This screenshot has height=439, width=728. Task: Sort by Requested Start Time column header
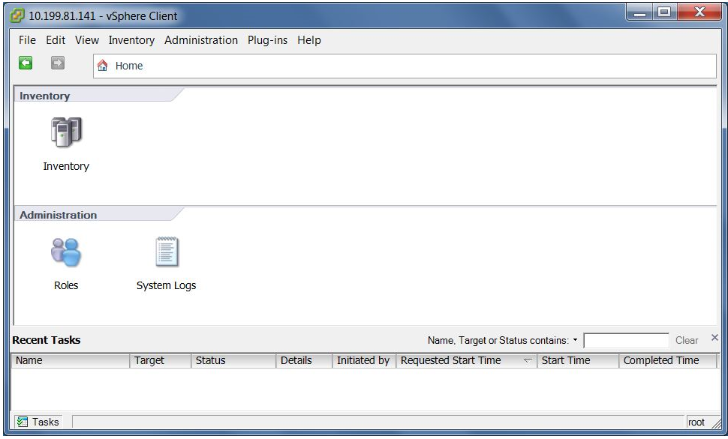pos(467,361)
